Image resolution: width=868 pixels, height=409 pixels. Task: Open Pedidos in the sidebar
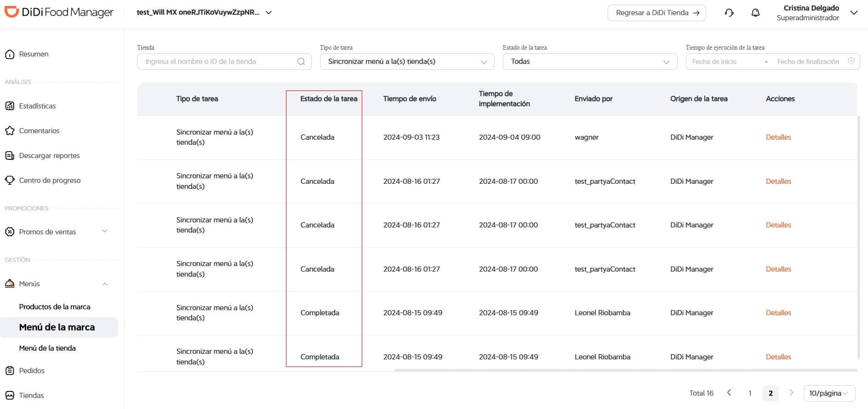point(32,370)
